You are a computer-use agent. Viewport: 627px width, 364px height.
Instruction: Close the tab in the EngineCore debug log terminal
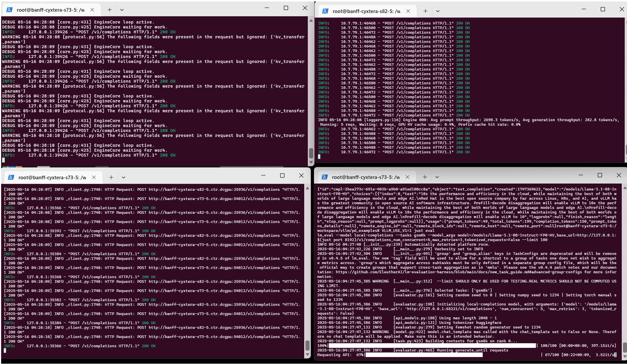pos(92,10)
